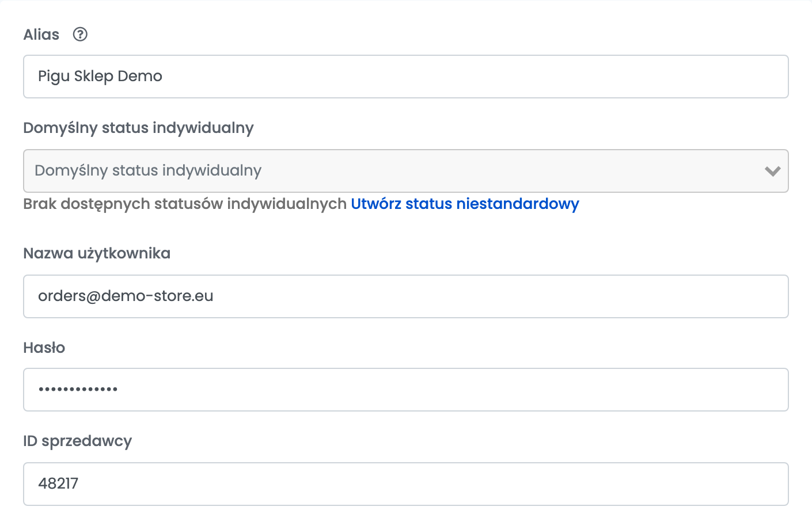Click the Nazwa użytkownika label

(97, 254)
